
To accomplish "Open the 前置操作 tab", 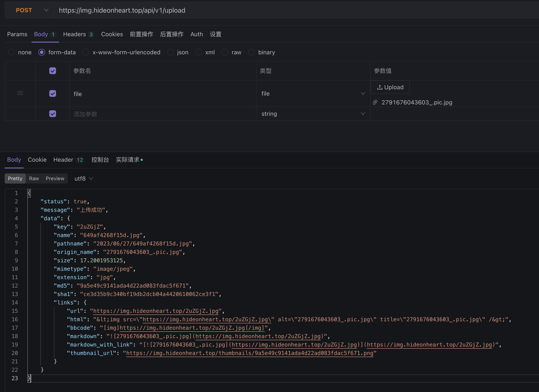I will [x=141, y=34].
